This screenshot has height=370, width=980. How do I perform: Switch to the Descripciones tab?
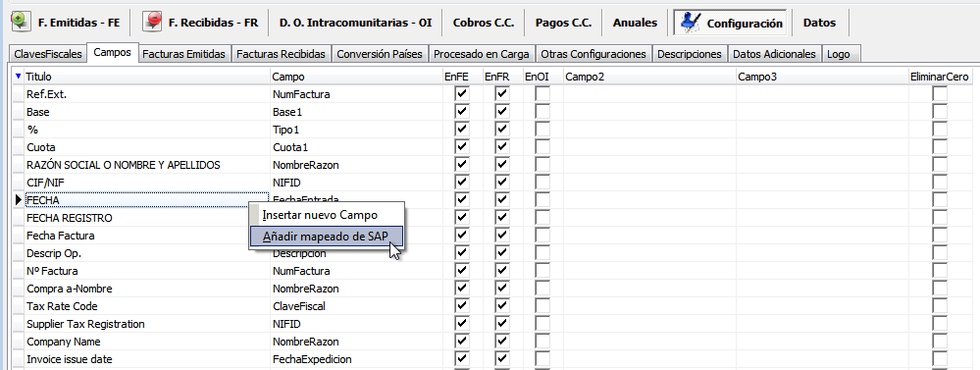690,54
